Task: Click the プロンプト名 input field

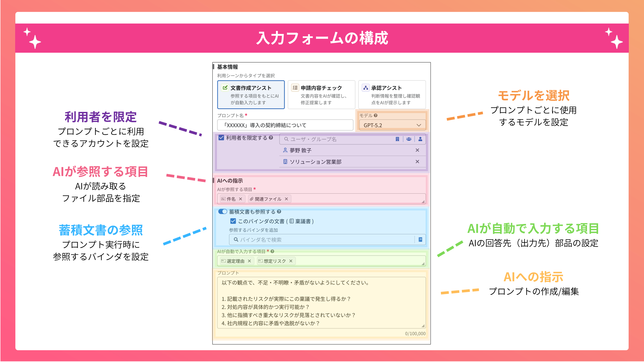Action: click(285, 125)
